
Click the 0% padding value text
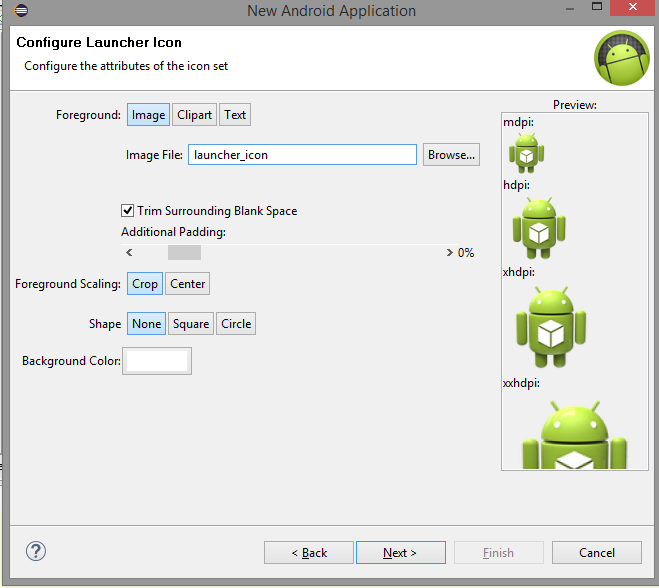click(466, 253)
